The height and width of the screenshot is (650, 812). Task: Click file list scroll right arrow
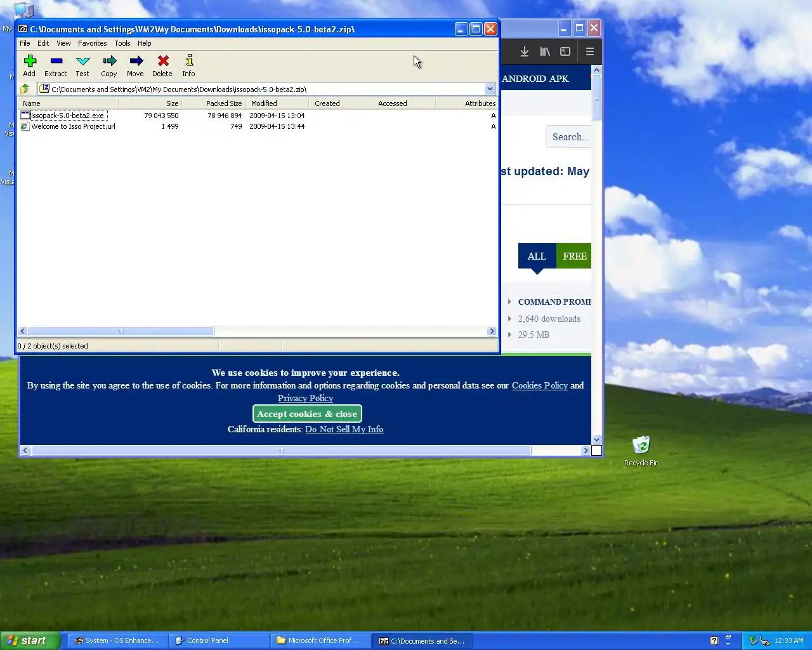(x=492, y=331)
